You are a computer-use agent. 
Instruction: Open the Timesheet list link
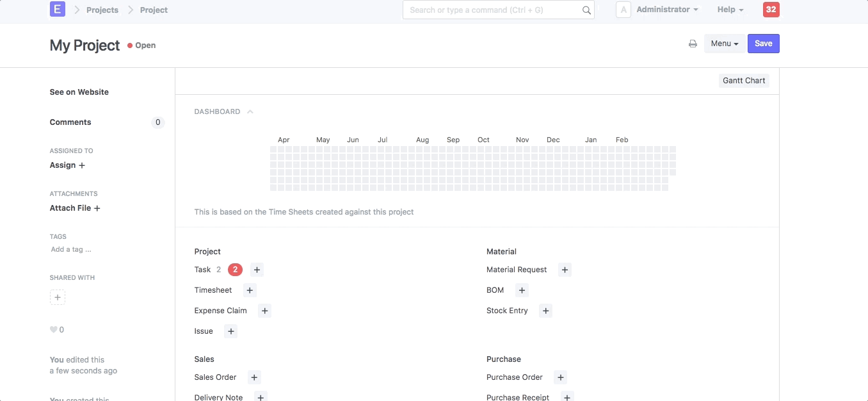pyautogui.click(x=213, y=290)
